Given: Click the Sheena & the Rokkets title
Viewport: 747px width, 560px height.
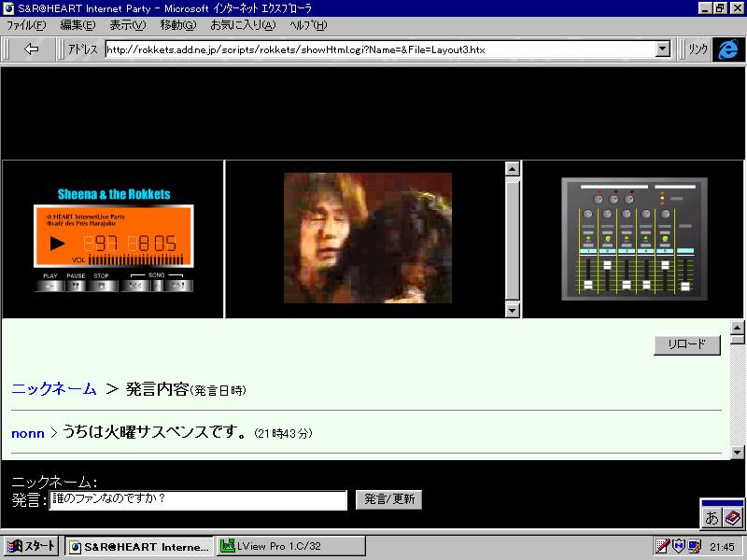Looking at the screenshot, I should (114, 194).
